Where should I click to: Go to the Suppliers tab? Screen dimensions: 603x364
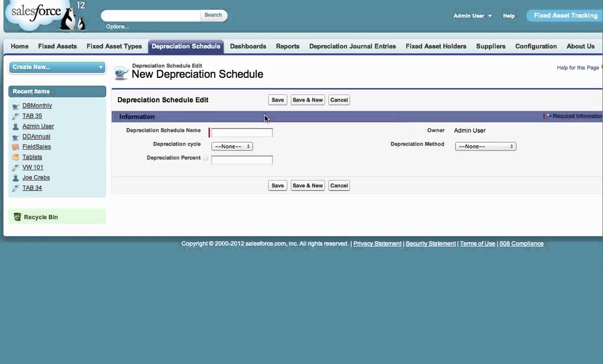click(x=491, y=46)
